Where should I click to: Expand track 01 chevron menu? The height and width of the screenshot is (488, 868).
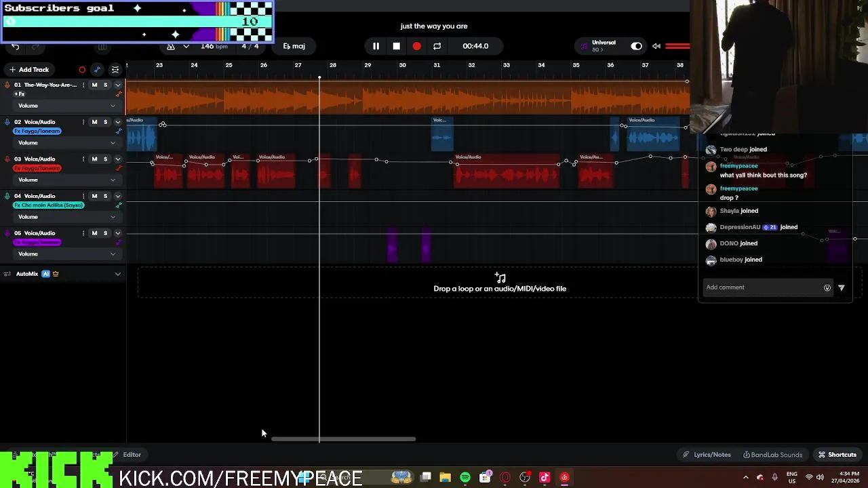[x=117, y=85]
